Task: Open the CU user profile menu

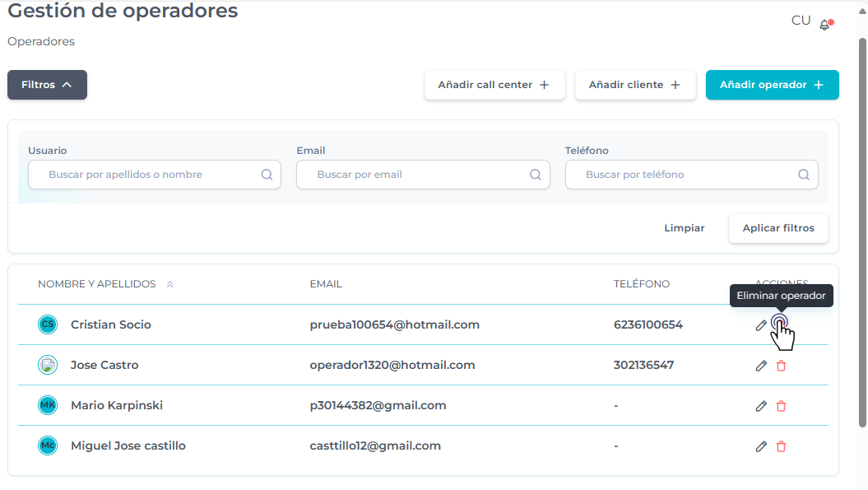Action: (801, 21)
